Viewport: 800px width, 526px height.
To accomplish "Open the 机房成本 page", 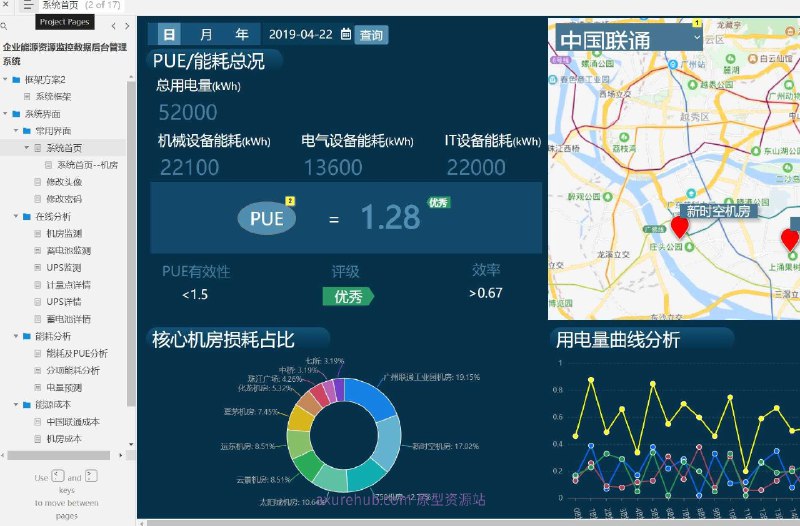I will (x=64, y=439).
